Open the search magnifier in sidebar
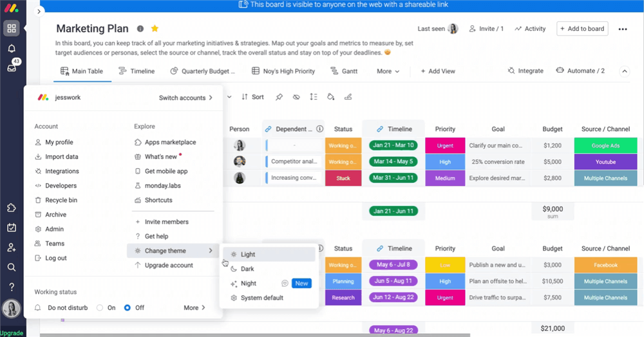This screenshot has width=644, height=337. click(x=12, y=267)
